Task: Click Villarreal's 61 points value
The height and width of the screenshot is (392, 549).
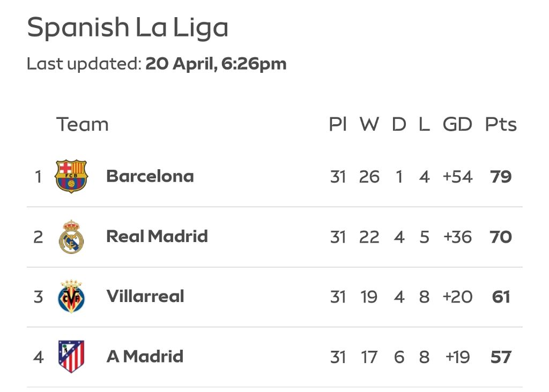Action: 501,297
